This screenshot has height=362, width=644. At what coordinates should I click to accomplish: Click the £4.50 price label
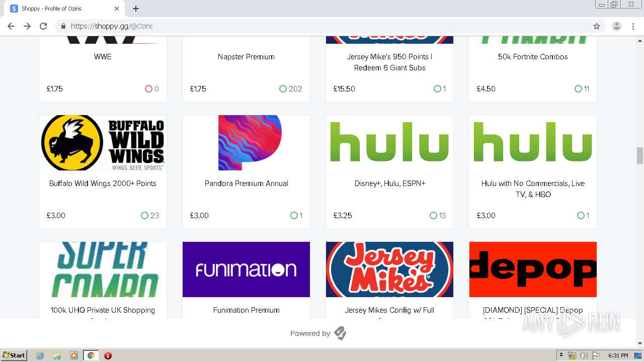[486, 89]
